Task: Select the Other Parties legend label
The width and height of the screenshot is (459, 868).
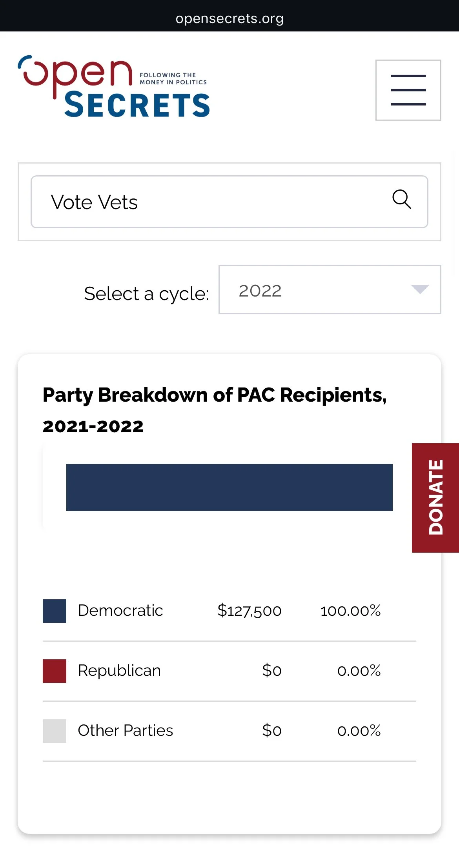Action: 125,730
